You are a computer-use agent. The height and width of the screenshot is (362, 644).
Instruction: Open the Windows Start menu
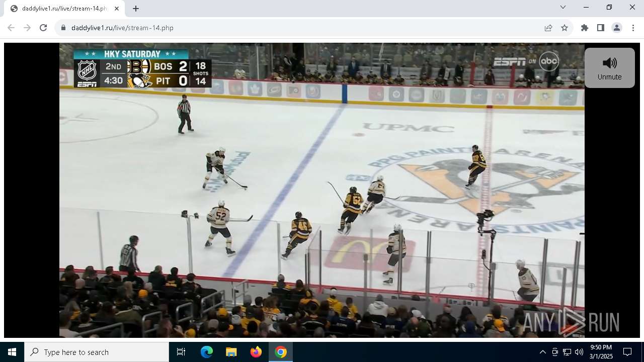12,352
